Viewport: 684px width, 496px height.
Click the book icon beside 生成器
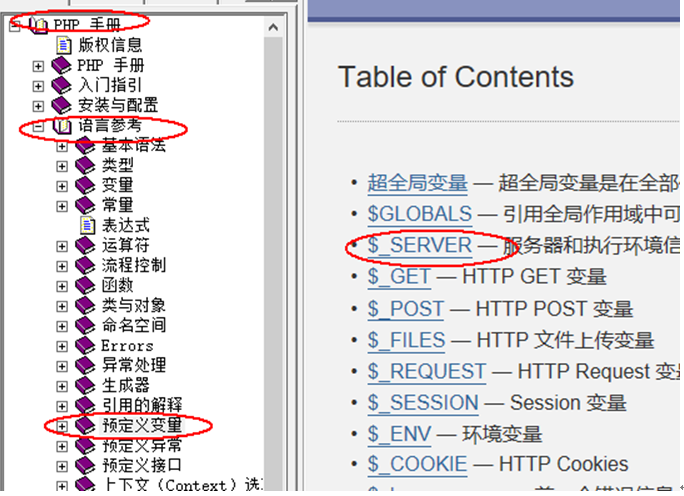click(85, 386)
